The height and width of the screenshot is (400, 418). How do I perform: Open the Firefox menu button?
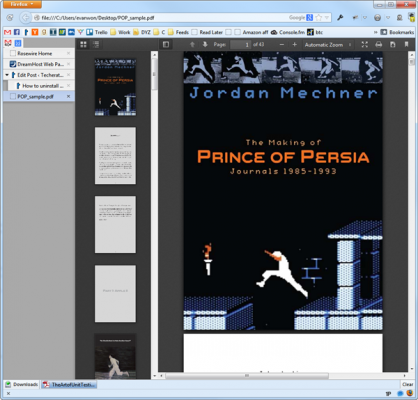point(21,4)
